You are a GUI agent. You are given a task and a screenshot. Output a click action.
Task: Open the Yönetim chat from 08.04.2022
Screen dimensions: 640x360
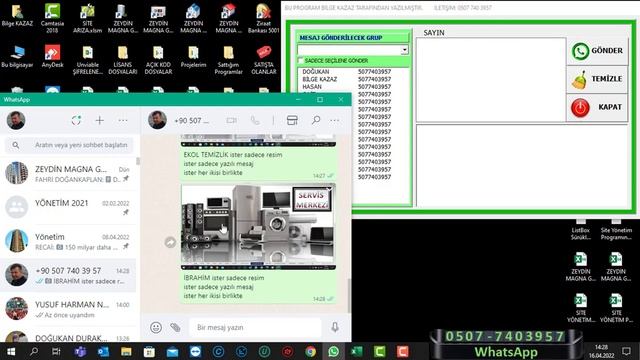click(68, 241)
